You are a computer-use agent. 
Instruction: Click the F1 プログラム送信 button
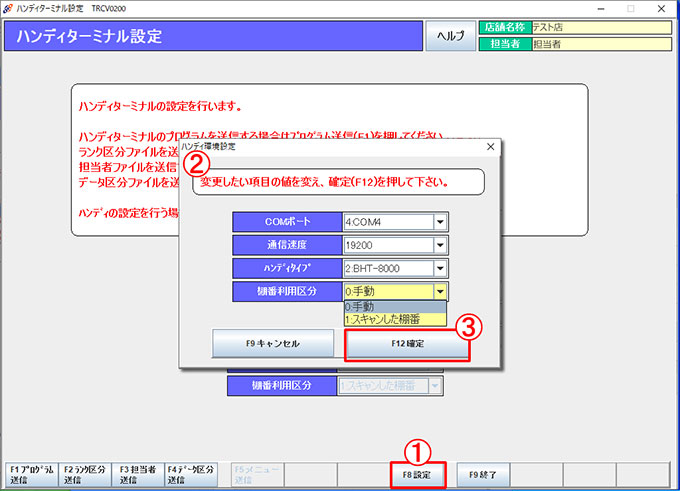[32, 475]
